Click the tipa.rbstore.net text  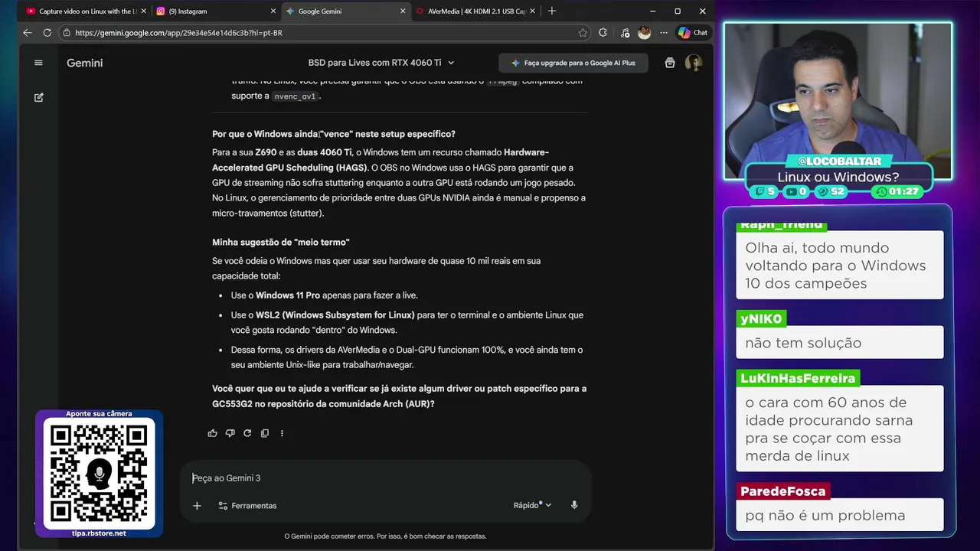pos(99,533)
